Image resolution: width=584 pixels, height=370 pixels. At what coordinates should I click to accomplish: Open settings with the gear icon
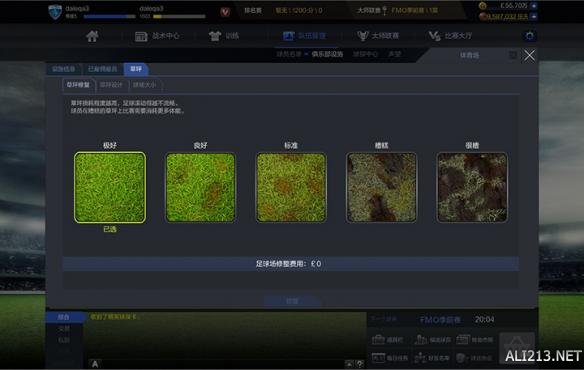click(x=529, y=36)
